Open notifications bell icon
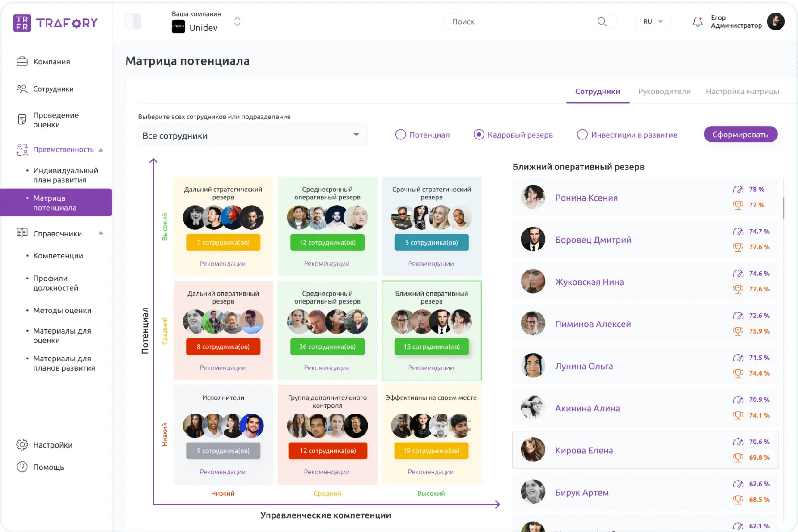798x532 pixels. coord(697,21)
